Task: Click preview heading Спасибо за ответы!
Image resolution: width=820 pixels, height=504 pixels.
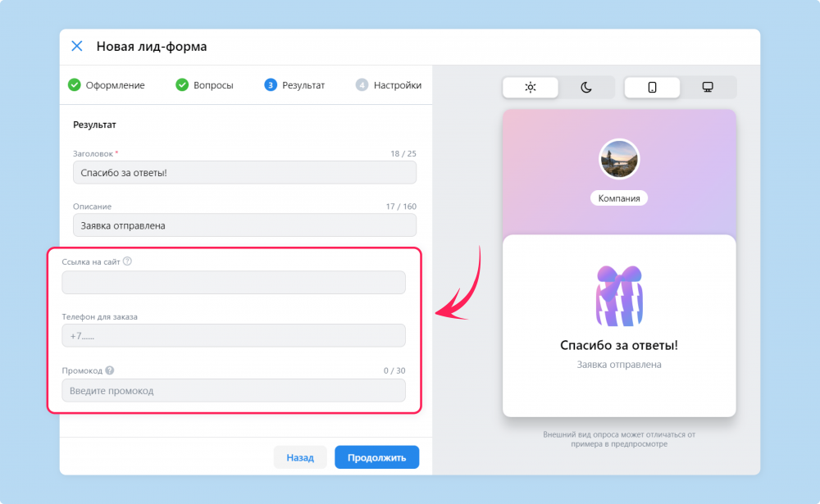Action: coord(619,345)
